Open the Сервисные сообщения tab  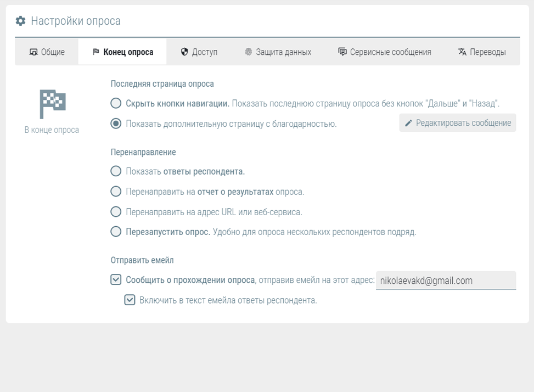pyautogui.click(x=384, y=52)
